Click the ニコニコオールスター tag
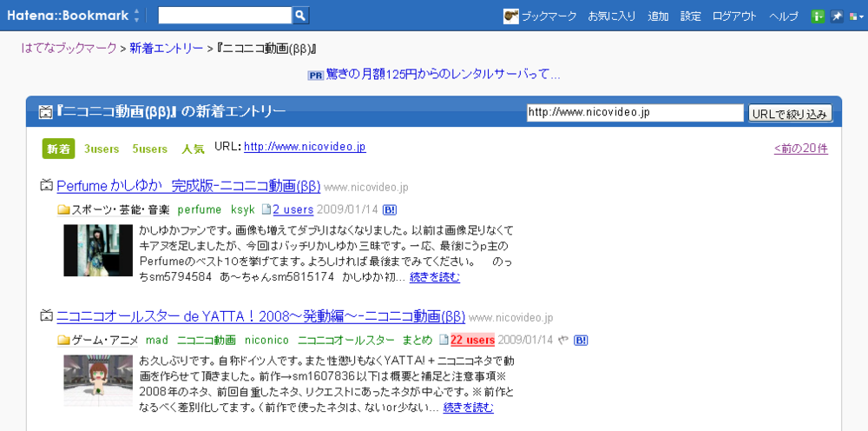This screenshot has height=431, width=868. 346,340
